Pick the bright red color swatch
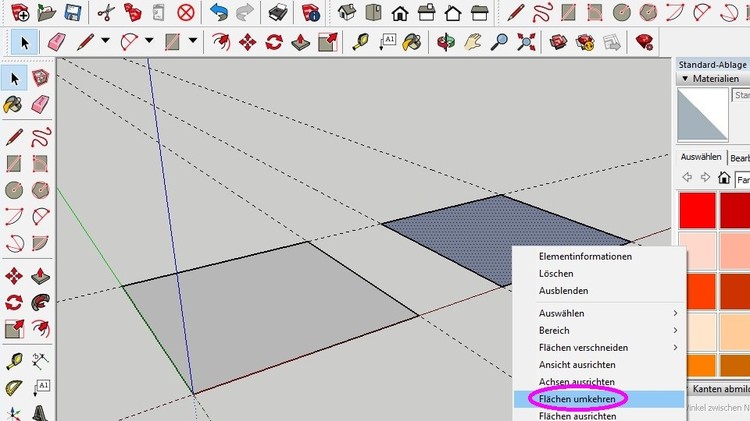The height and width of the screenshot is (421, 750). [697, 210]
